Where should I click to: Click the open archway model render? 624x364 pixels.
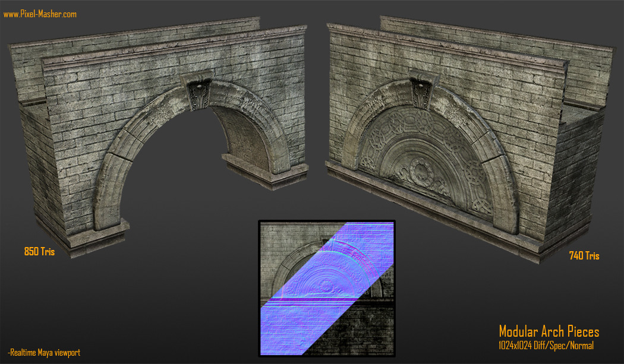(x=158, y=137)
